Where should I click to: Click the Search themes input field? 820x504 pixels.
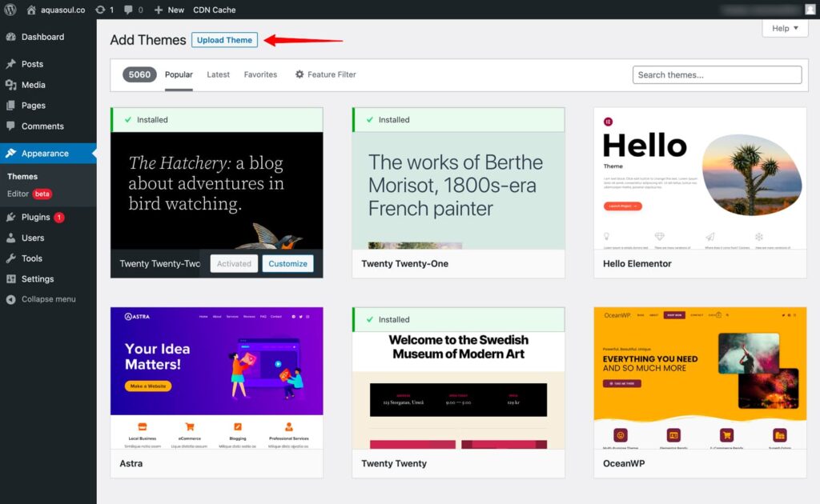(x=717, y=74)
